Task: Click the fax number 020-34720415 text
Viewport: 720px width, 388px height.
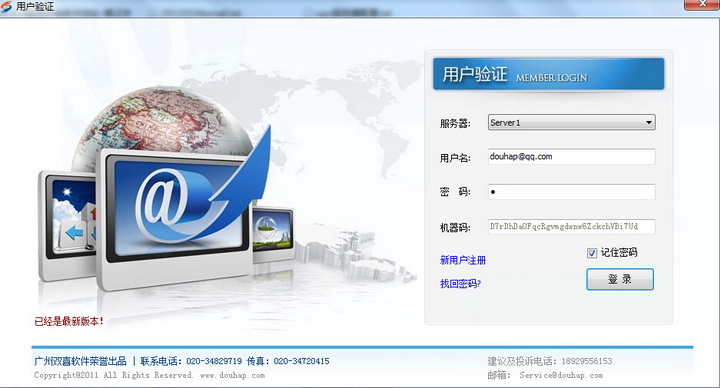Action: [301, 361]
